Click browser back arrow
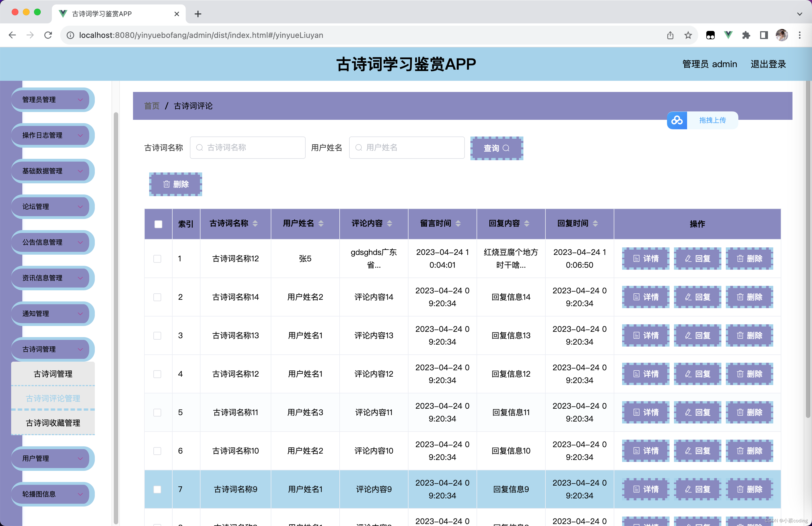The height and width of the screenshot is (526, 812). [x=13, y=35]
